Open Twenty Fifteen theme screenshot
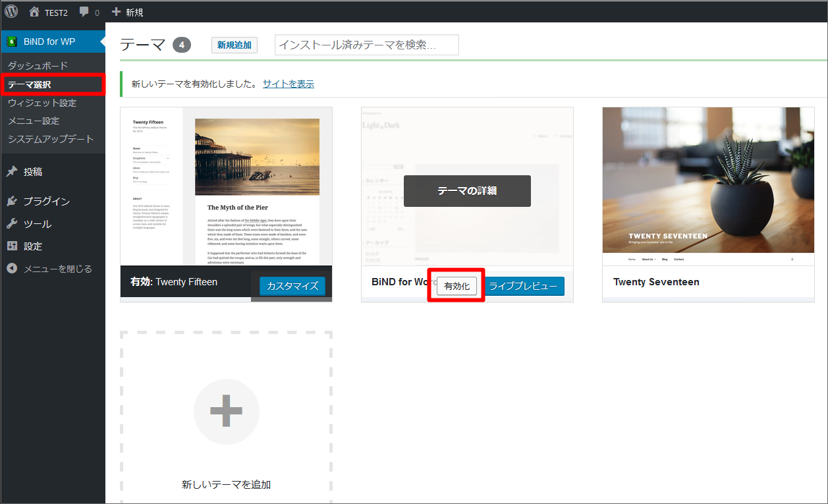The image size is (828, 504). tap(227, 186)
